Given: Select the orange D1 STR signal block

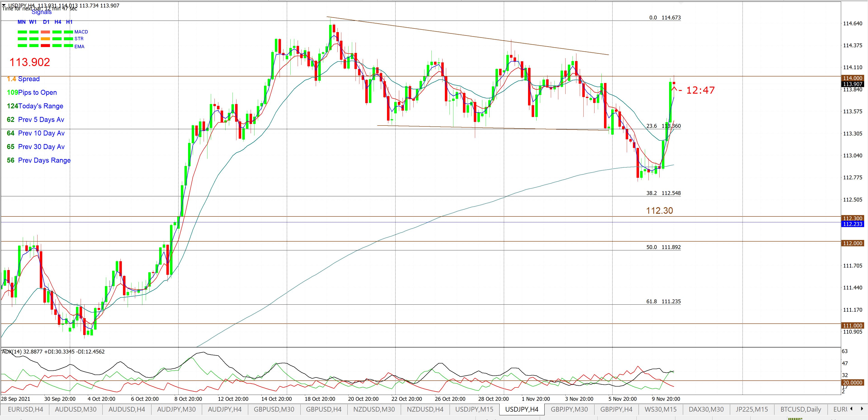Looking at the screenshot, I should [x=45, y=39].
